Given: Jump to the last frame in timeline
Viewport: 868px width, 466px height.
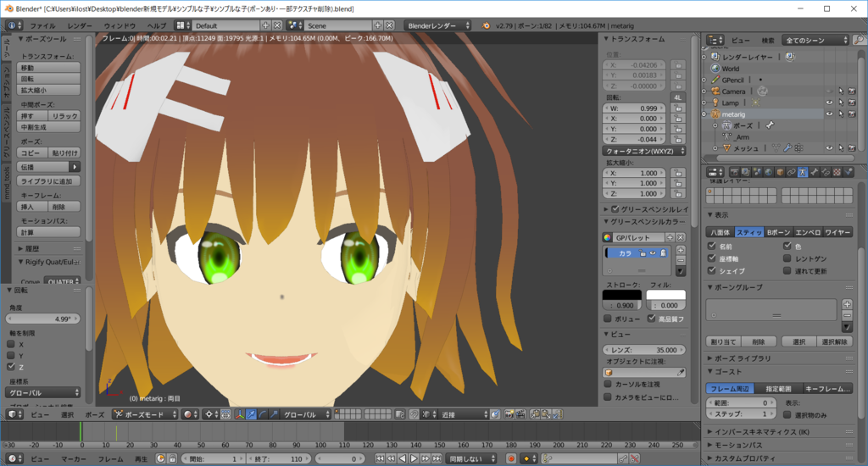Looking at the screenshot, I should click(x=437, y=459).
